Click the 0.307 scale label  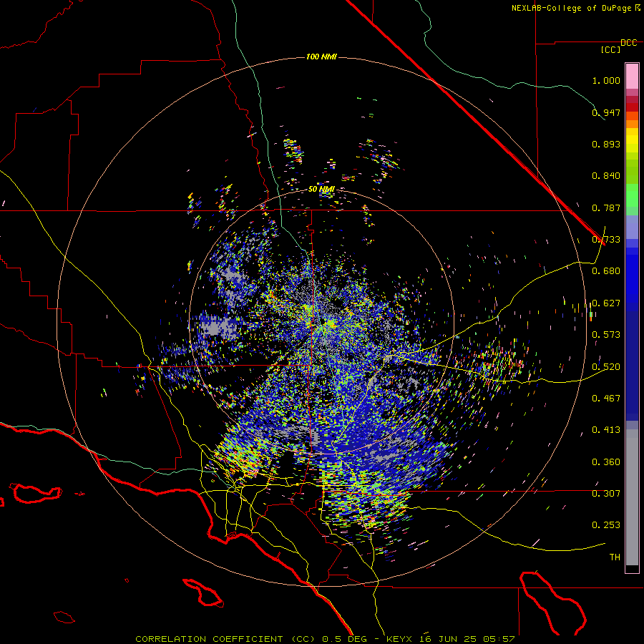pos(606,494)
